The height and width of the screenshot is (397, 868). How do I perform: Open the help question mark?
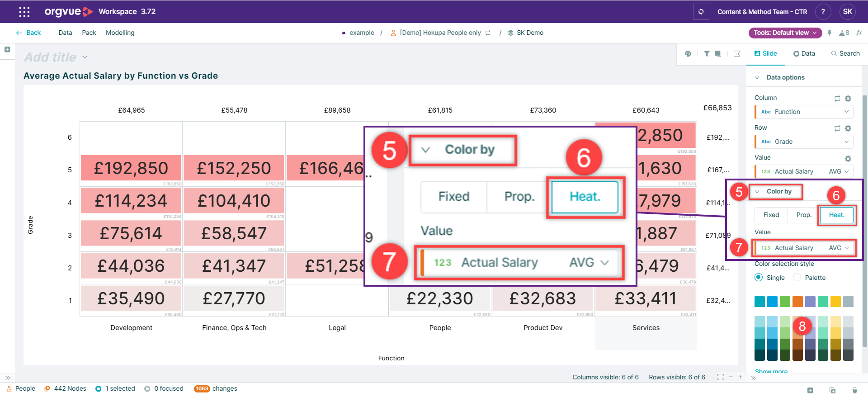[x=823, y=12]
